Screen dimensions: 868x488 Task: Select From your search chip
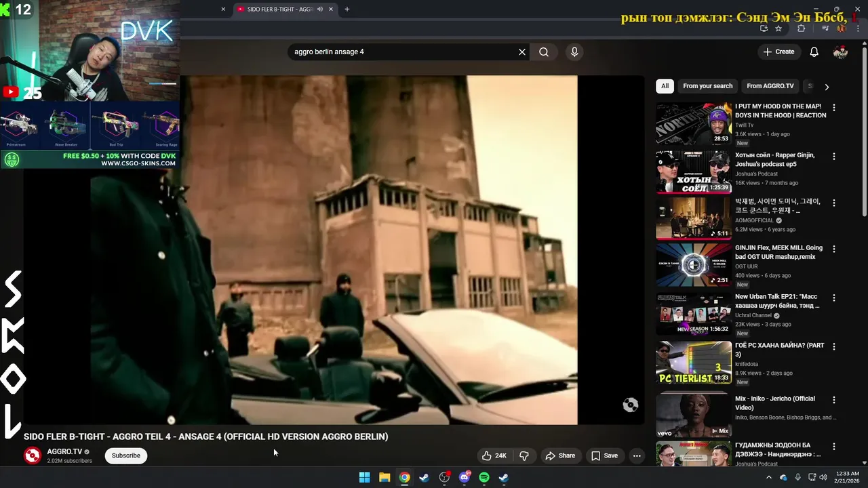click(707, 86)
